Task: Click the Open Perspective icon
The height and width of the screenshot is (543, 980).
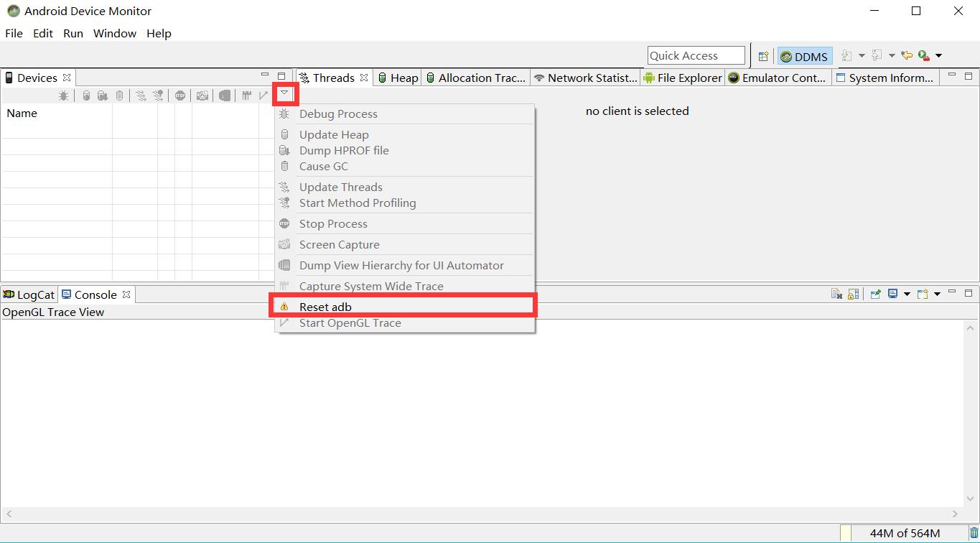Action: [x=763, y=56]
